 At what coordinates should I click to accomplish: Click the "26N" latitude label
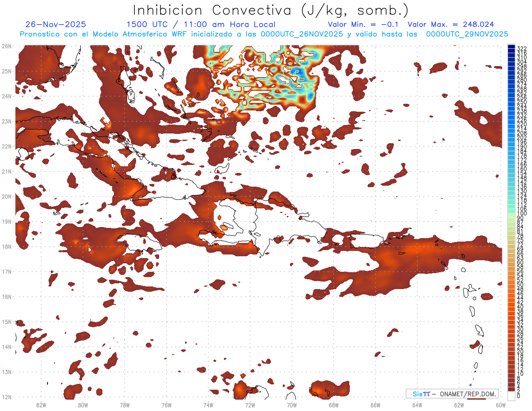(7, 46)
